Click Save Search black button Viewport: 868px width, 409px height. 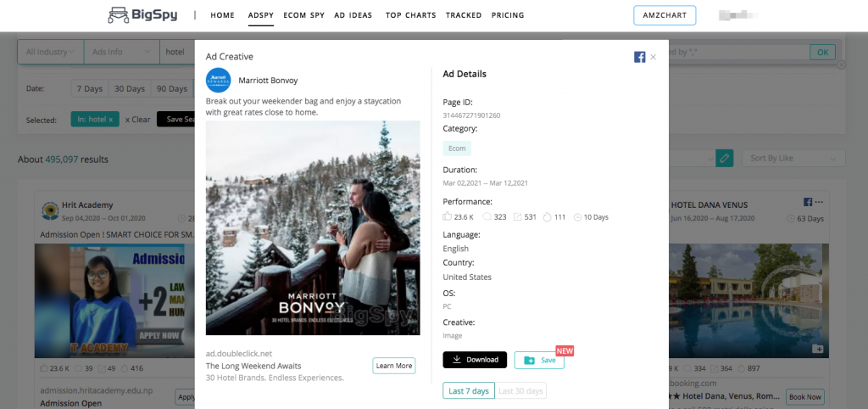176,119
